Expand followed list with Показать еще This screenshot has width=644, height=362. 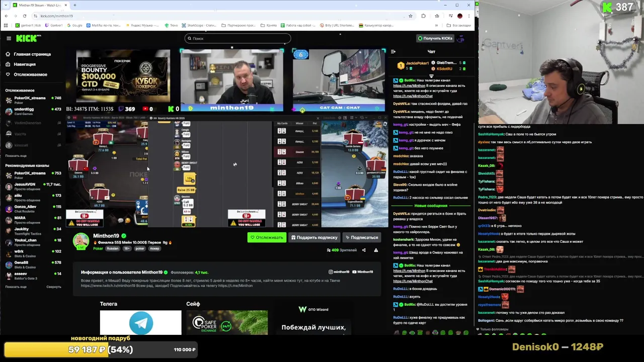[16, 156]
